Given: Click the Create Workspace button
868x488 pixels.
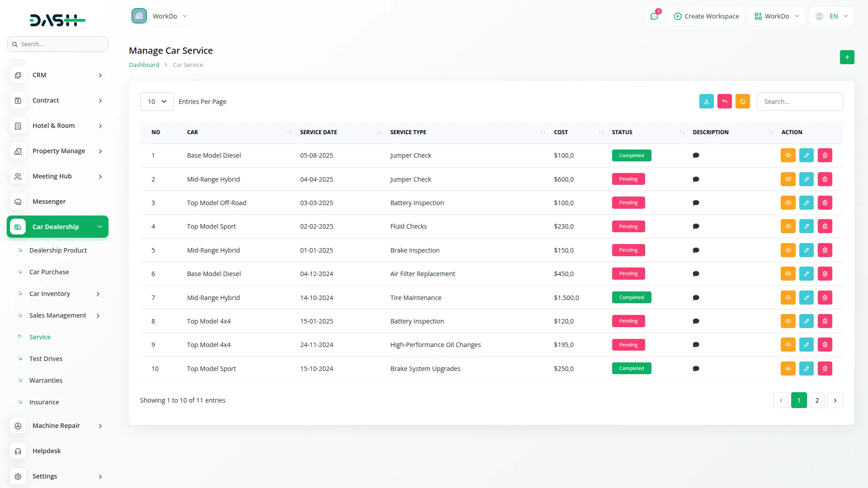Looking at the screenshot, I should [706, 16].
